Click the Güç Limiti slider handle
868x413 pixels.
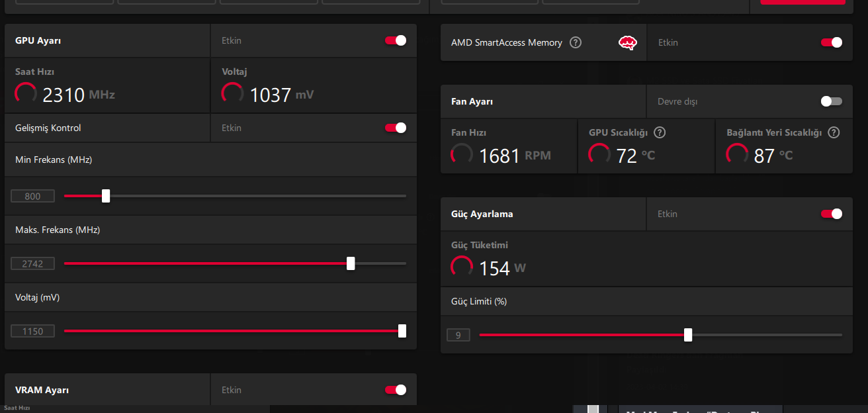pos(688,335)
